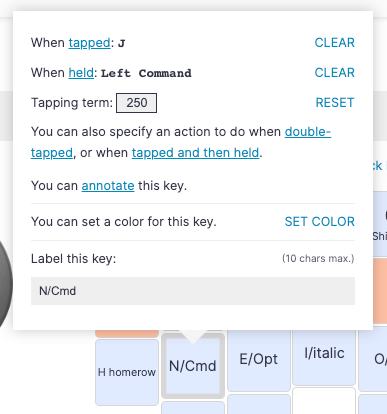Open the 'held' action link

pos(81,73)
